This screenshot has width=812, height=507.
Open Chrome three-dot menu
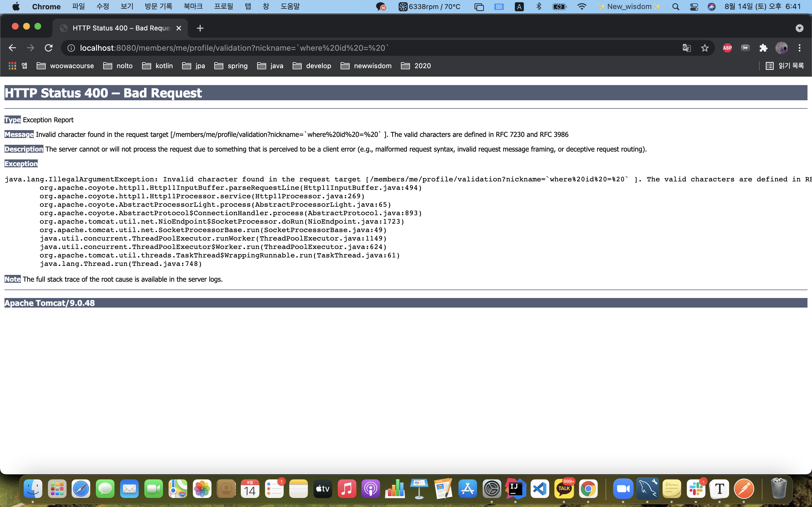pyautogui.click(x=800, y=48)
